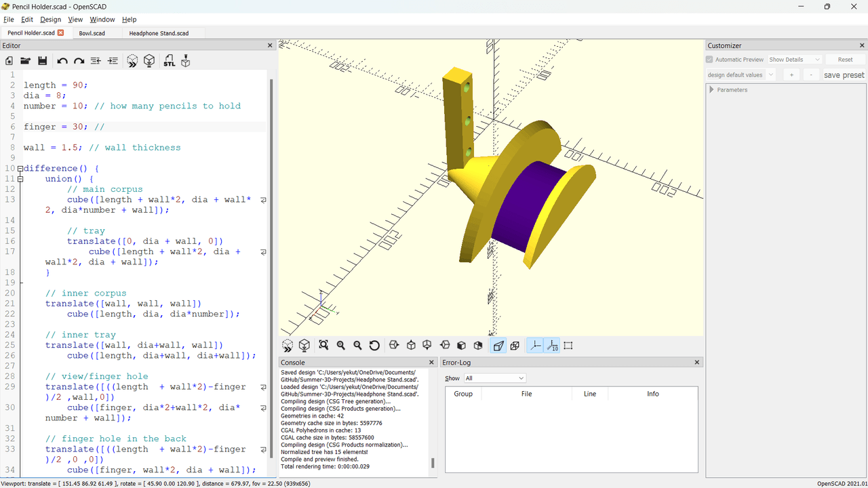This screenshot has width=868, height=488.
Task: Zoom in using the viewport magnifier icon
Action: (x=340, y=346)
